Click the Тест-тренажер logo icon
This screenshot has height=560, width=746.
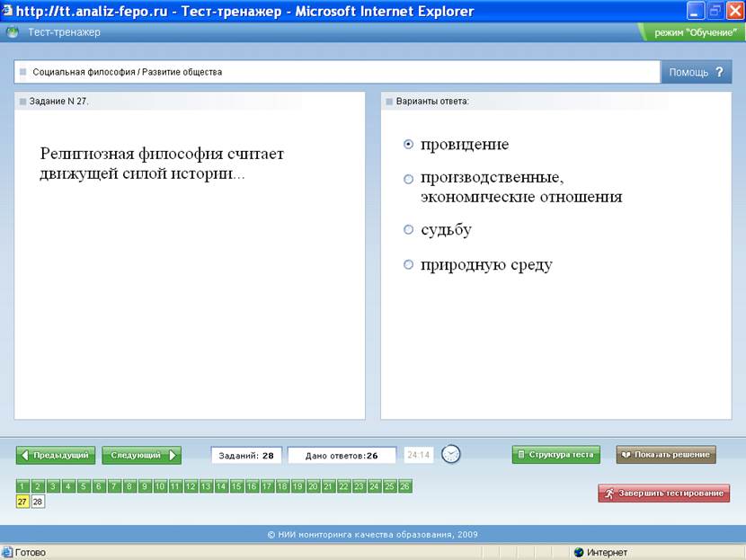click(x=13, y=32)
